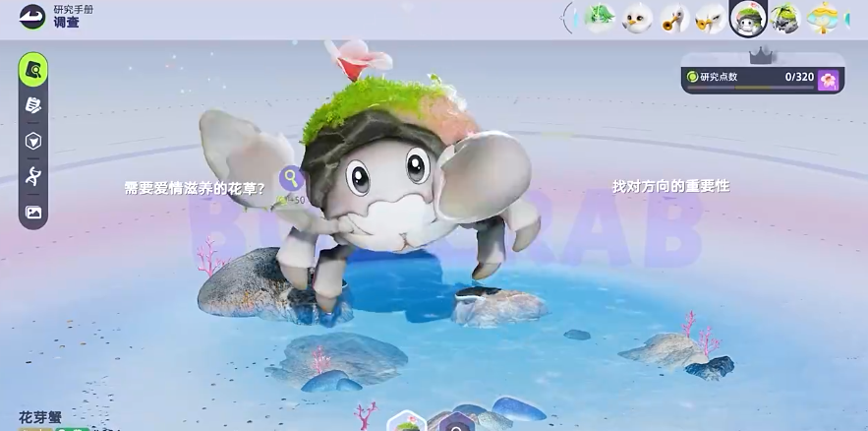This screenshot has height=431, width=868.
Task: Click the pink flower atop the crab
Action: (358, 59)
